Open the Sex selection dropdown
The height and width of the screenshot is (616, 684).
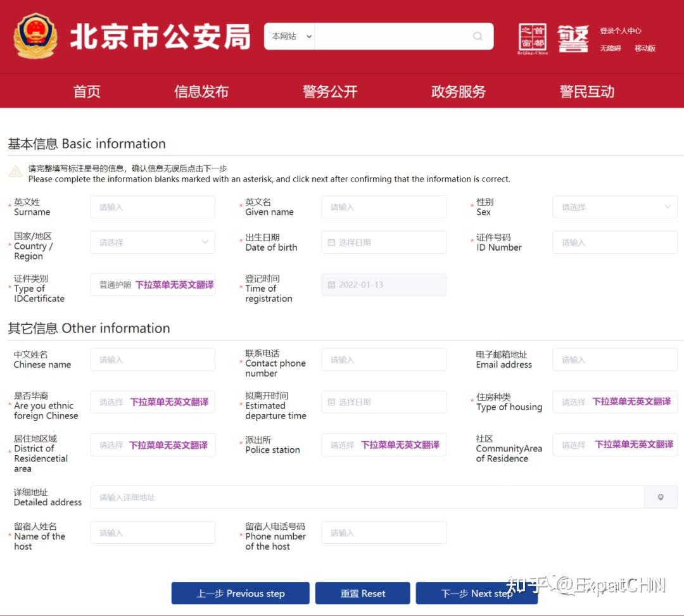(614, 206)
